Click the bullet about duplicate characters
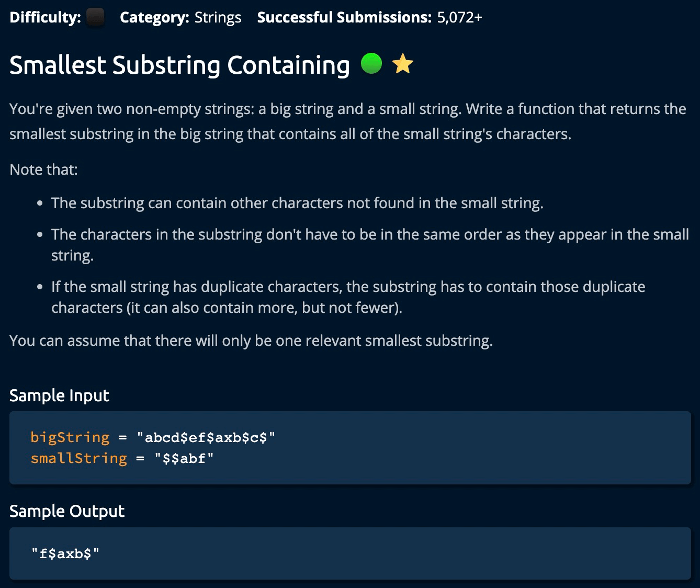 coord(348,297)
